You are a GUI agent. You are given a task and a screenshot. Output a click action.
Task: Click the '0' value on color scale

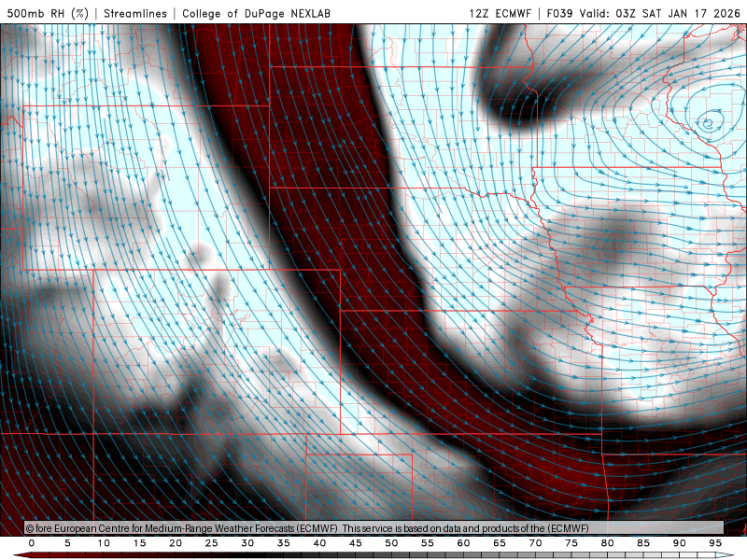(x=32, y=543)
